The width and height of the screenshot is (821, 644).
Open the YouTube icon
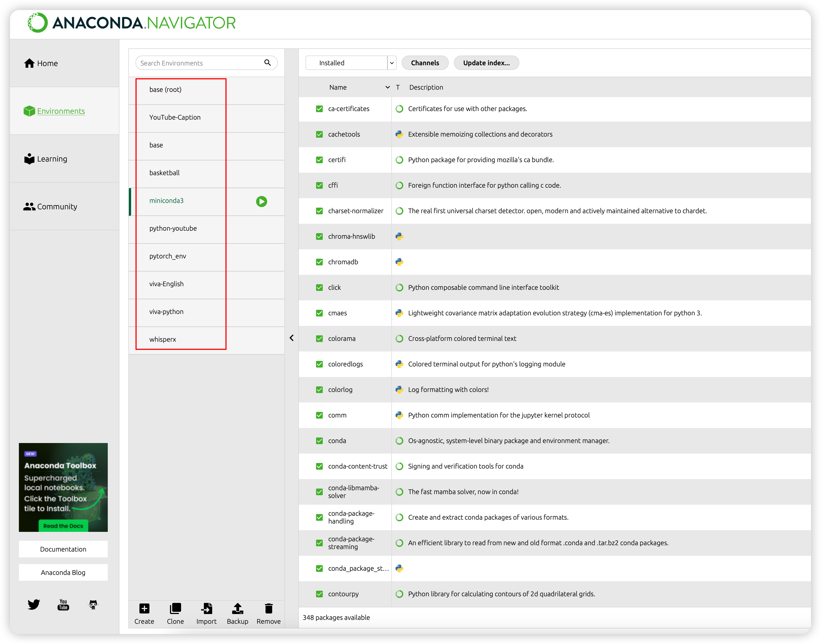pyautogui.click(x=63, y=604)
